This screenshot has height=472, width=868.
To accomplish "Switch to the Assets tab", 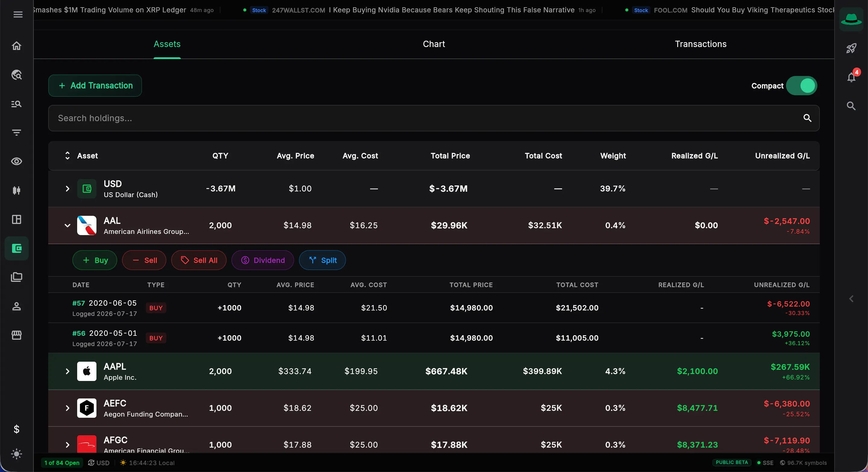I will pyautogui.click(x=167, y=44).
